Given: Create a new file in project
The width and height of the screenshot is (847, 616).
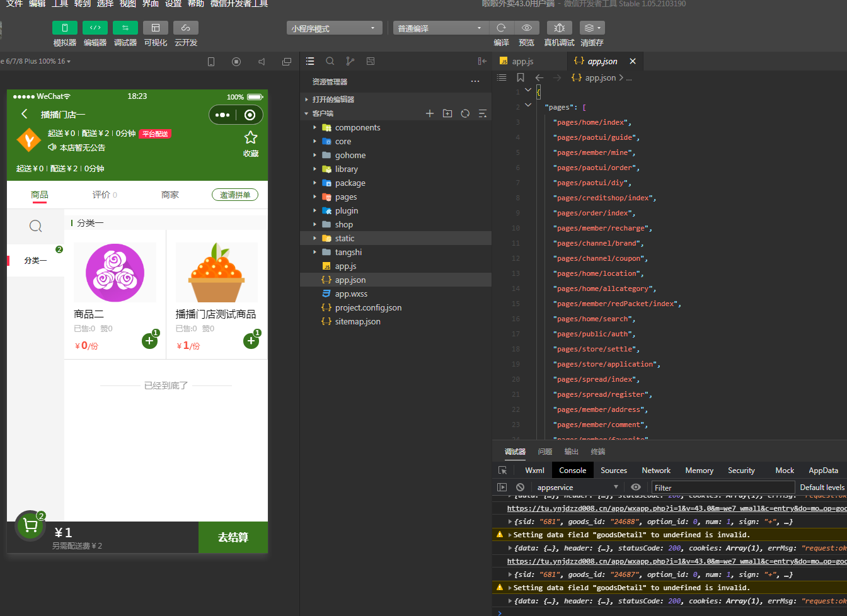Looking at the screenshot, I should tap(430, 113).
